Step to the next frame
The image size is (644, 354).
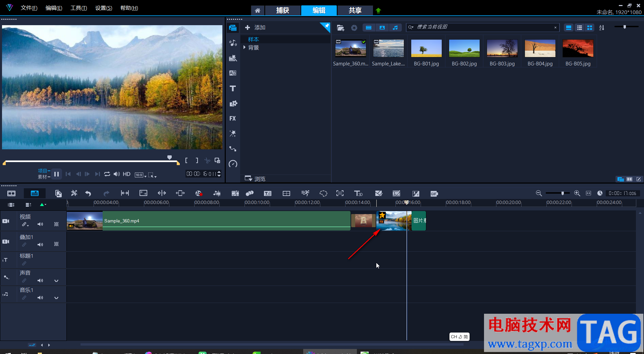click(x=88, y=174)
